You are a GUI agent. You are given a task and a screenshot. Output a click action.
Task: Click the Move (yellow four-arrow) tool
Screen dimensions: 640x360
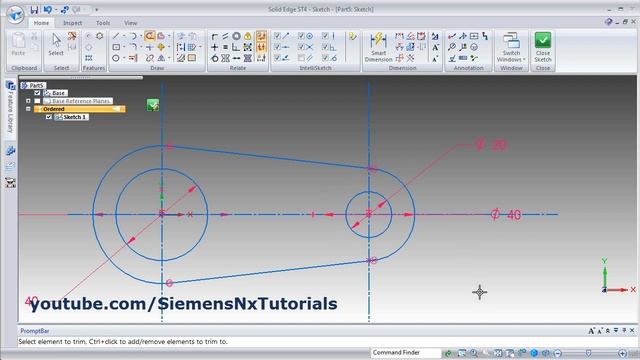coord(161,47)
